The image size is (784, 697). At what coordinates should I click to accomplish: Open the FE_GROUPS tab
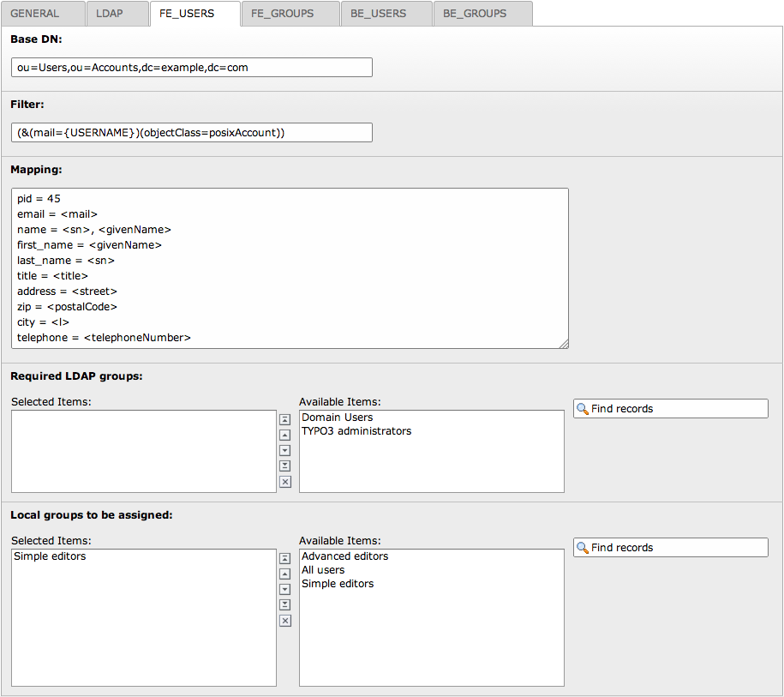pos(283,14)
